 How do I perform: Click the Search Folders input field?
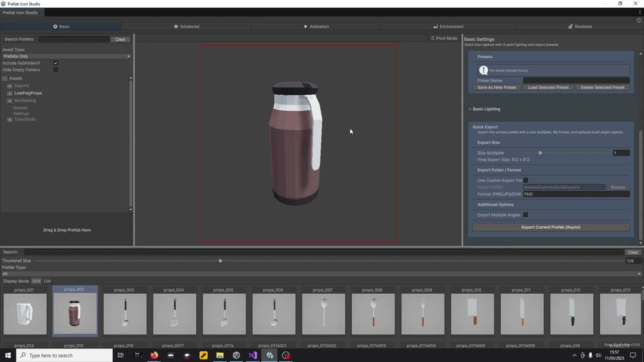(74, 39)
